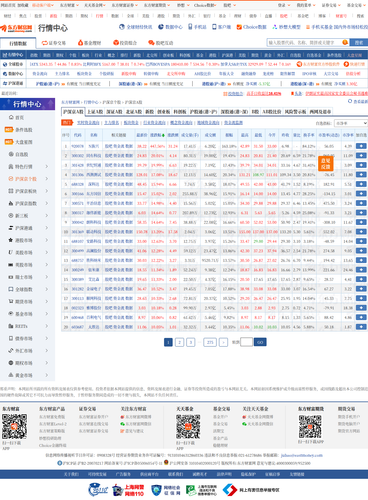Open the 股吧互动 tab
368x500 pixels.
tap(161, 43)
